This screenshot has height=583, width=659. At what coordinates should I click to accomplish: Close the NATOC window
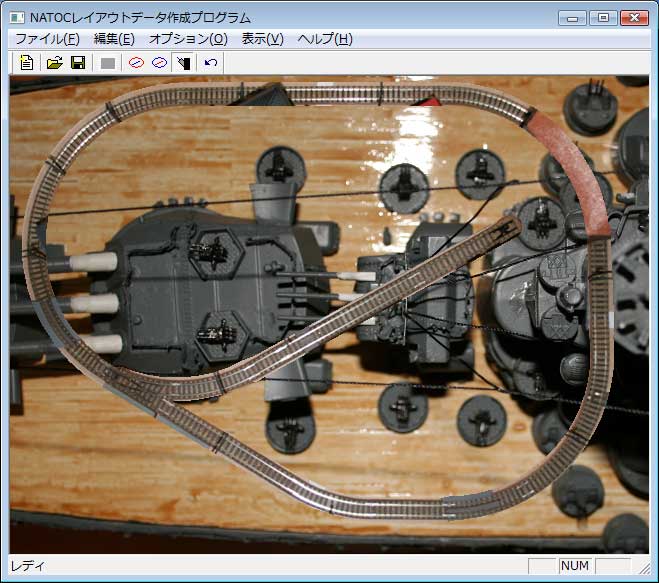(x=635, y=18)
